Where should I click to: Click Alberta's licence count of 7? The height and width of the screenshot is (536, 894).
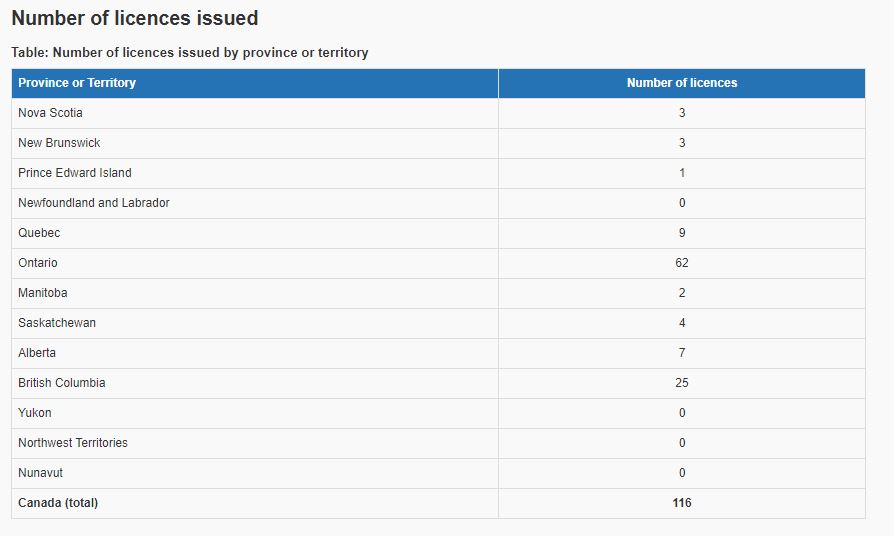click(x=682, y=353)
